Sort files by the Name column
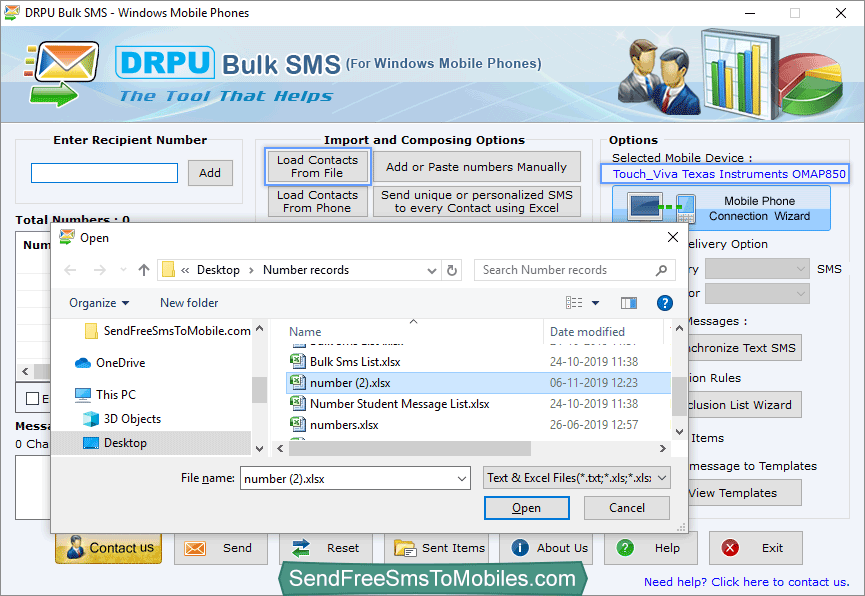Viewport: 865px width, 596px height. tap(305, 332)
